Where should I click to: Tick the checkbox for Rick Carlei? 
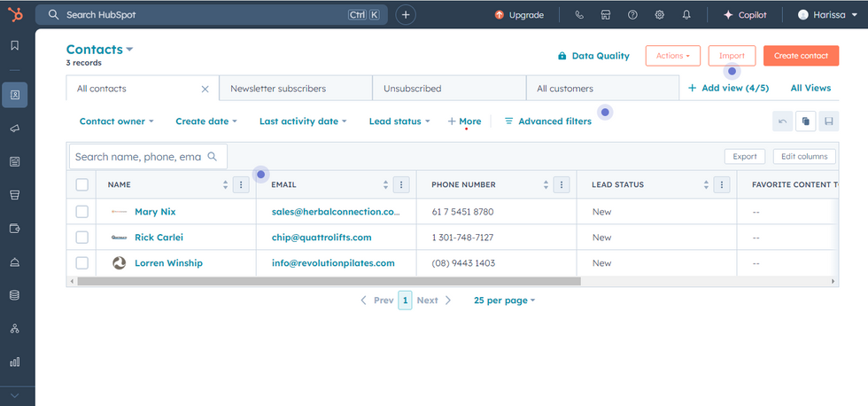(x=81, y=238)
